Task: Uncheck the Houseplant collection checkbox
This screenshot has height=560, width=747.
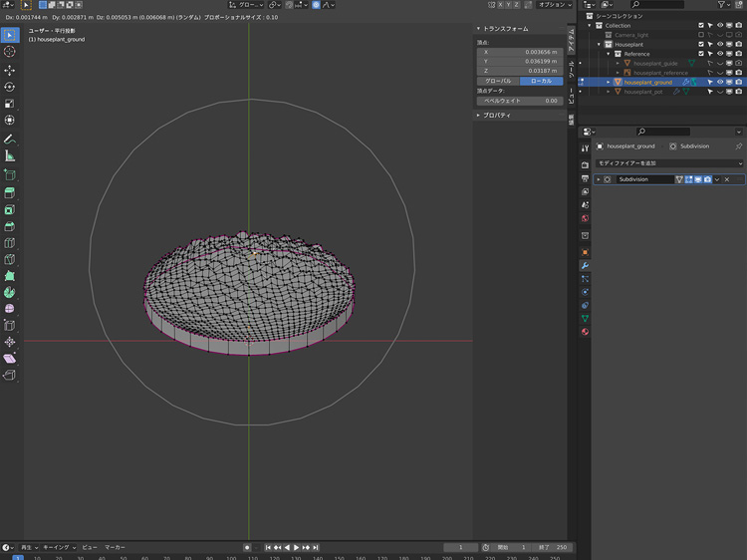Action: point(701,45)
